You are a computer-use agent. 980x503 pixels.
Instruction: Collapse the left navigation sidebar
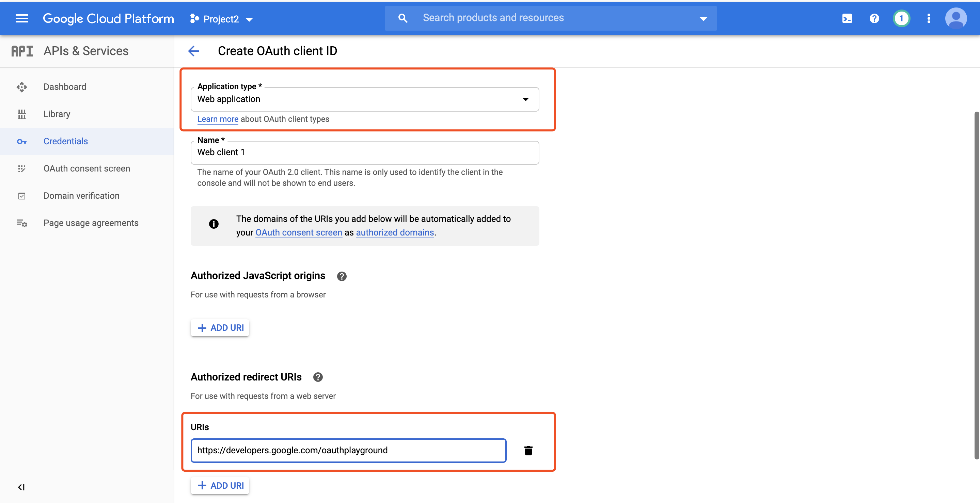point(21,487)
